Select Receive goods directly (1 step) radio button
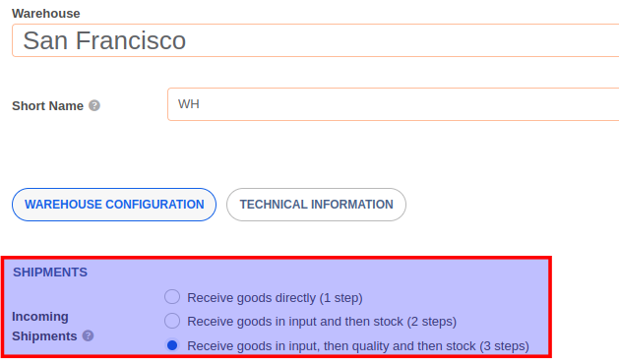 (x=172, y=297)
